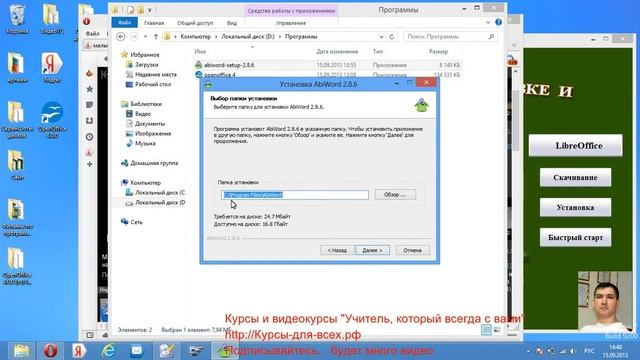Screen dimensions: 640x360
Task: Click Локальный диск (D:) breadcrumb segment
Action: [x=248, y=37]
